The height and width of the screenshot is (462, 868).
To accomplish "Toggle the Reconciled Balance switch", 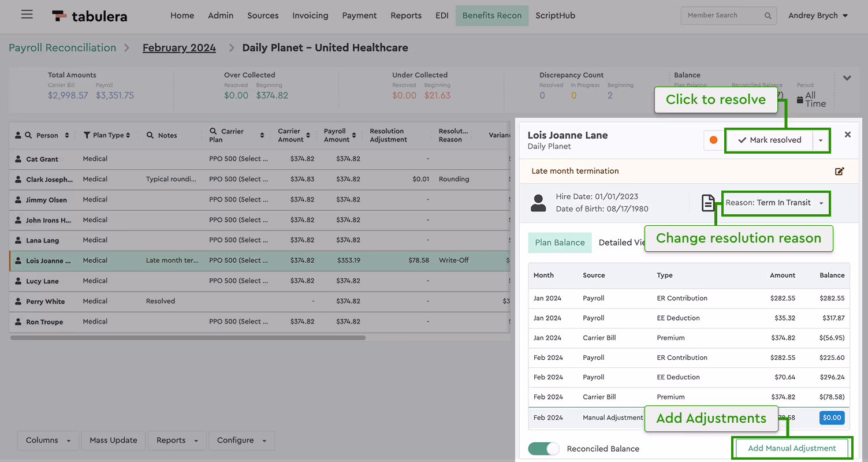I will (x=544, y=449).
